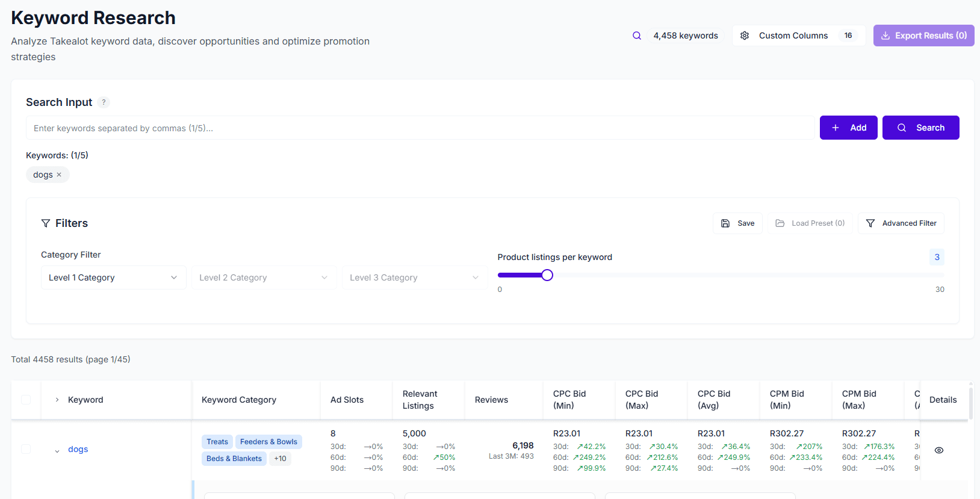
Task: Click the product listings slider handle
Action: 547,275
